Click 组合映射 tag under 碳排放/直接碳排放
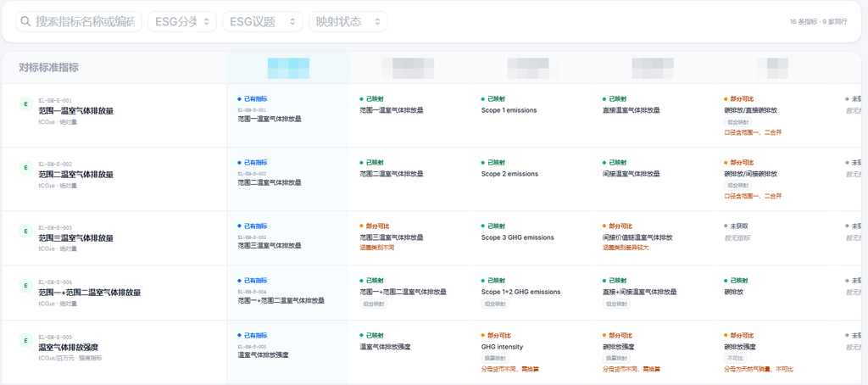The height and width of the screenshot is (385, 868). (x=737, y=122)
